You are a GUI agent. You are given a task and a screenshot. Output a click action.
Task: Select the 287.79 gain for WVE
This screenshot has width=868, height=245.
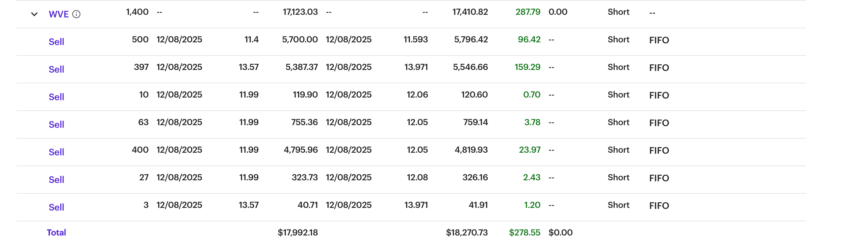(x=528, y=12)
